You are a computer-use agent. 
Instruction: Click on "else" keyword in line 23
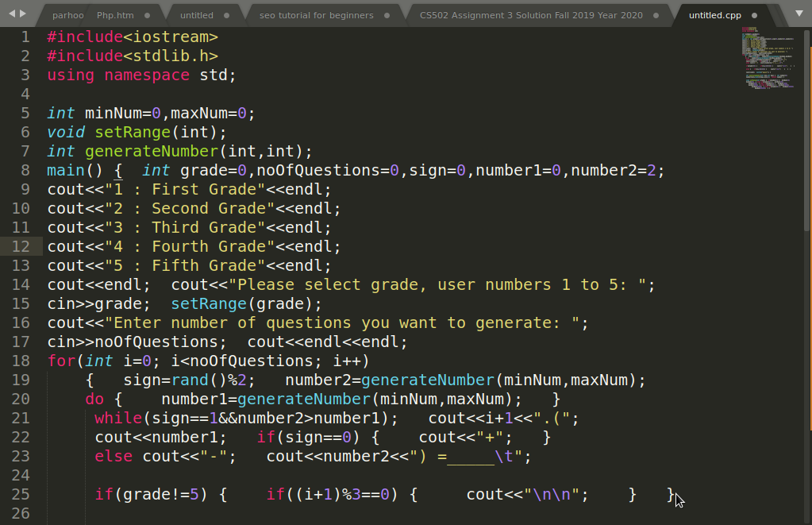tap(114, 457)
